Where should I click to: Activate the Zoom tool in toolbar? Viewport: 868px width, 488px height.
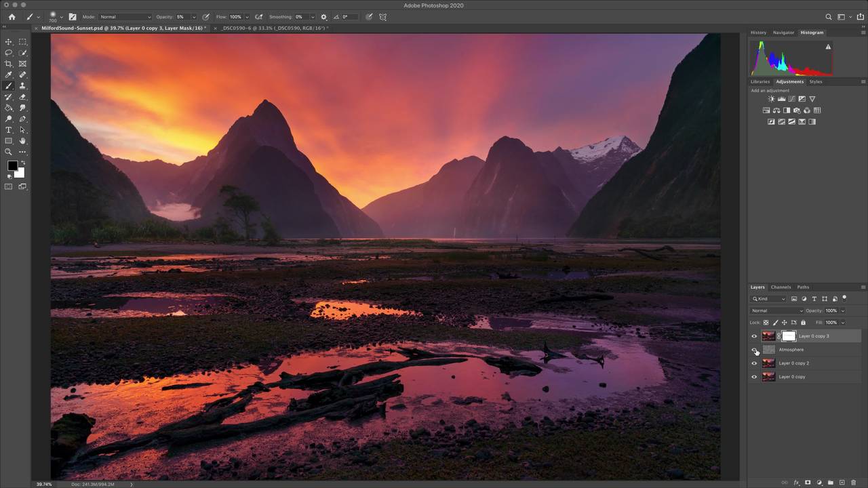coord(9,152)
